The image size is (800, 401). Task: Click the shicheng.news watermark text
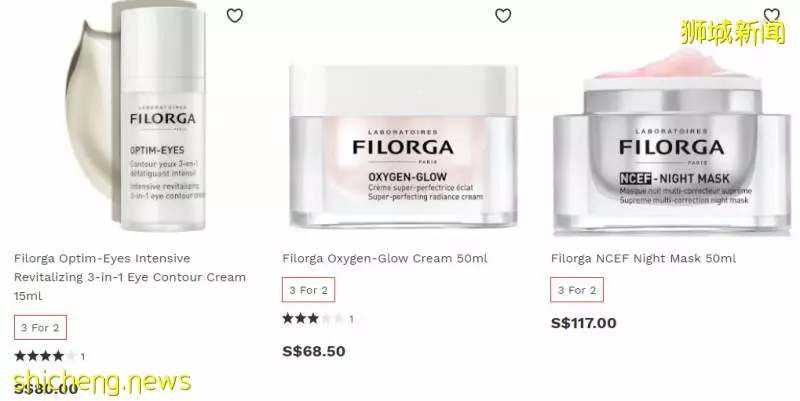tap(102, 383)
